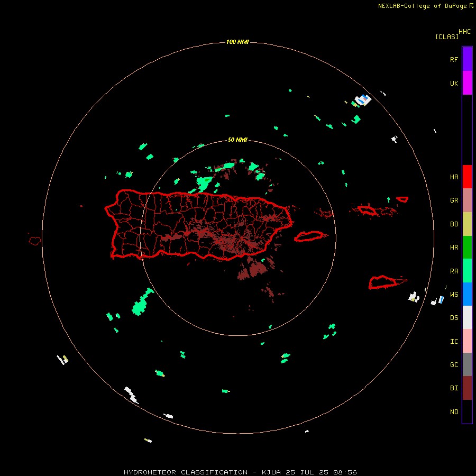Click the HR dark green legend color
Viewport: 476px width, 476px height.
pyautogui.click(x=467, y=248)
